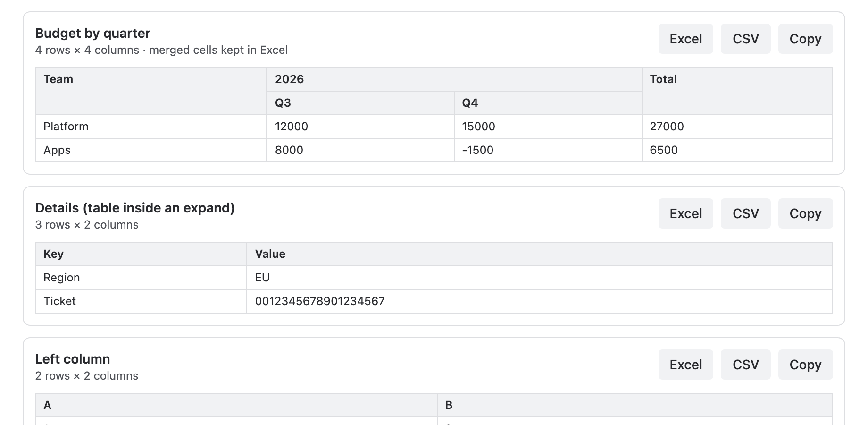Click the Left column heading
The width and height of the screenshot is (868, 425).
[x=73, y=359]
